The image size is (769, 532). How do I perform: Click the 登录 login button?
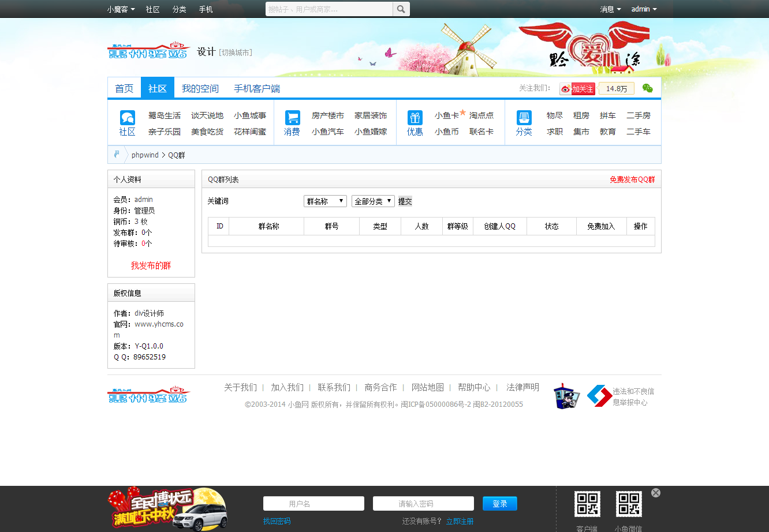click(x=500, y=504)
